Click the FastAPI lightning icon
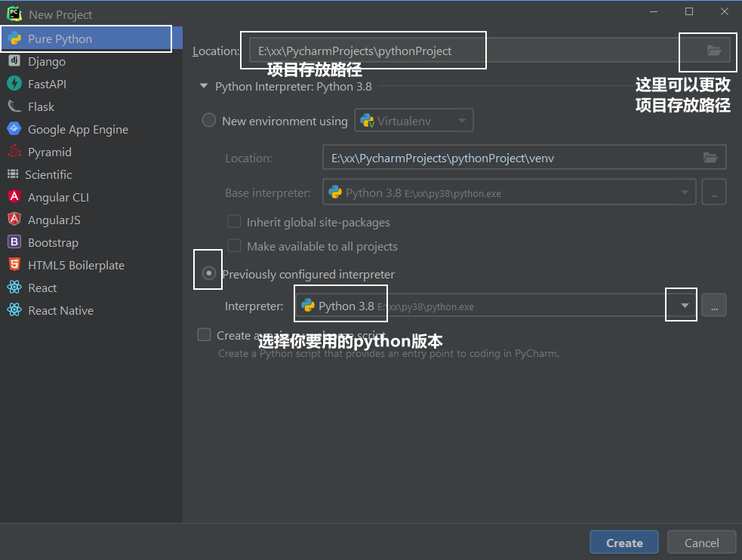The image size is (742, 560). tap(14, 83)
